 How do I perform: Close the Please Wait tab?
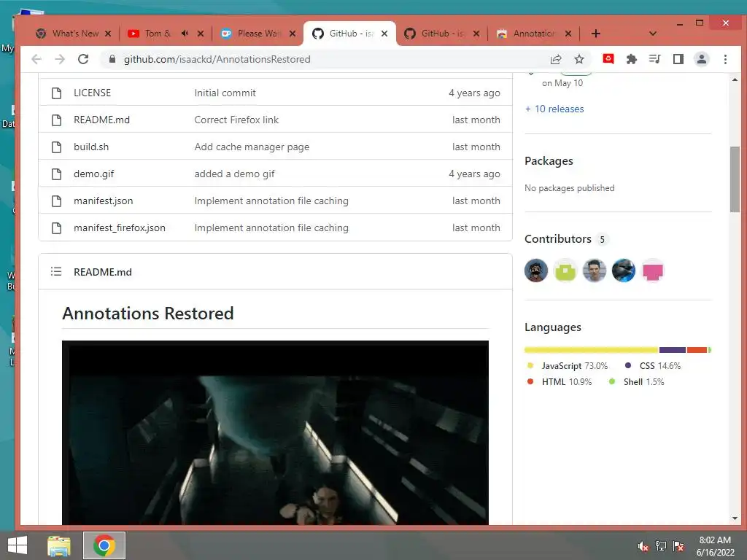tap(293, 34)
